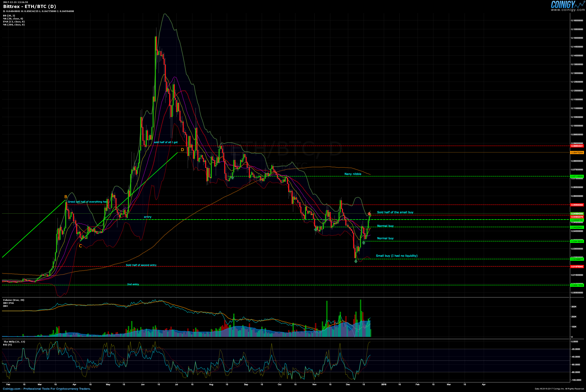Open Coinigy.com Professional Tools footer link
Image resolution: width=586 pixels, height=392 pixels.
click(47, 389)
